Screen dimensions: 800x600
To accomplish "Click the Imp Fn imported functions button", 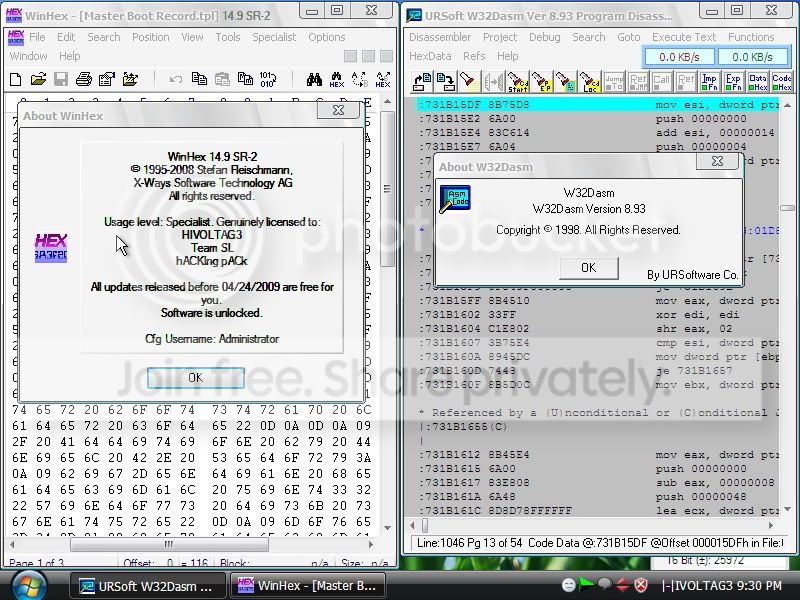I will [709, 82].
